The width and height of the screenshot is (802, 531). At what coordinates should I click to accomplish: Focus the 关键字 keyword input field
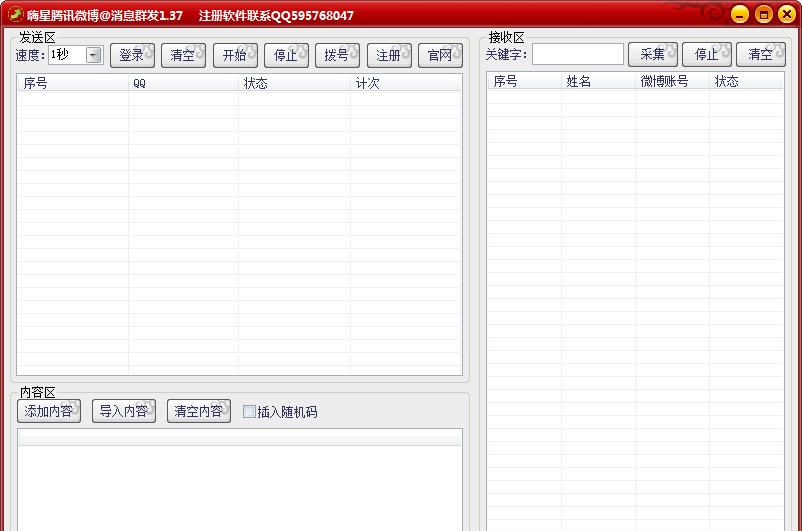coord(577,54)
